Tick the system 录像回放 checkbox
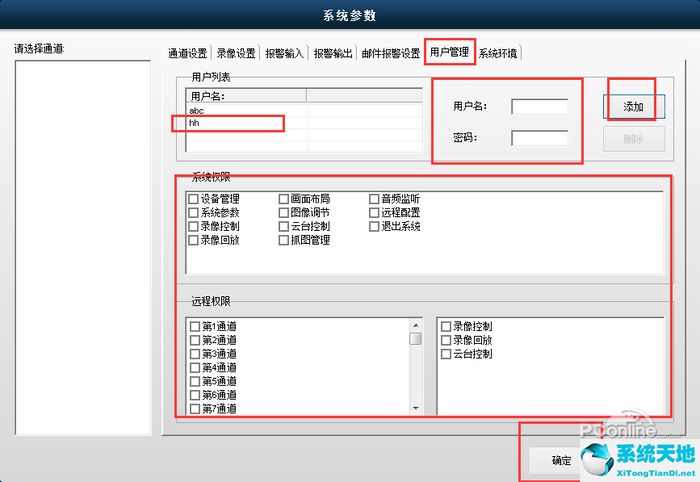The image size is (700, 482). point(193,240)
